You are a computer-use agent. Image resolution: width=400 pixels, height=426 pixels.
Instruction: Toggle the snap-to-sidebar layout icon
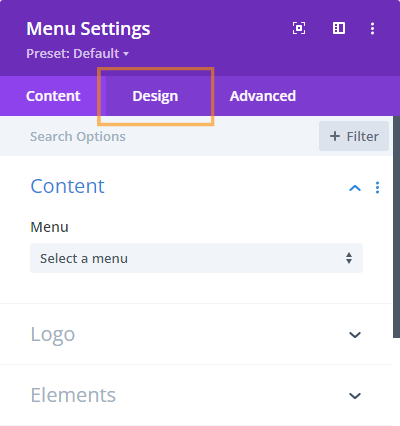(x=339, y=28)
